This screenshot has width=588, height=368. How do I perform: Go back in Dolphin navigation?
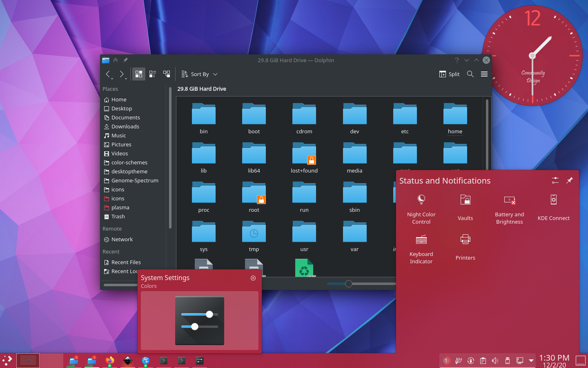click(108, 74)
